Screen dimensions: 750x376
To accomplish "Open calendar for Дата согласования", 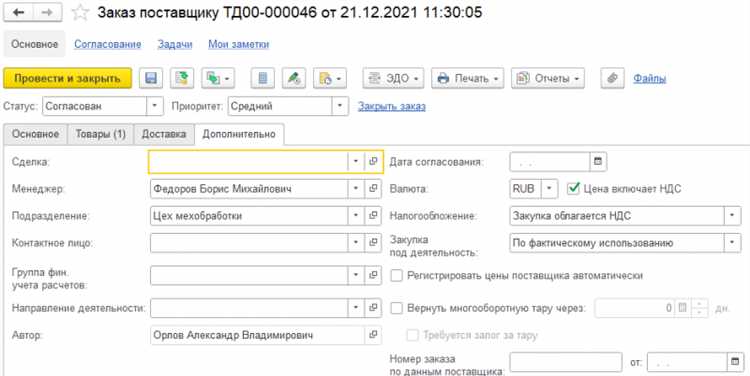I will pos(598,162).
